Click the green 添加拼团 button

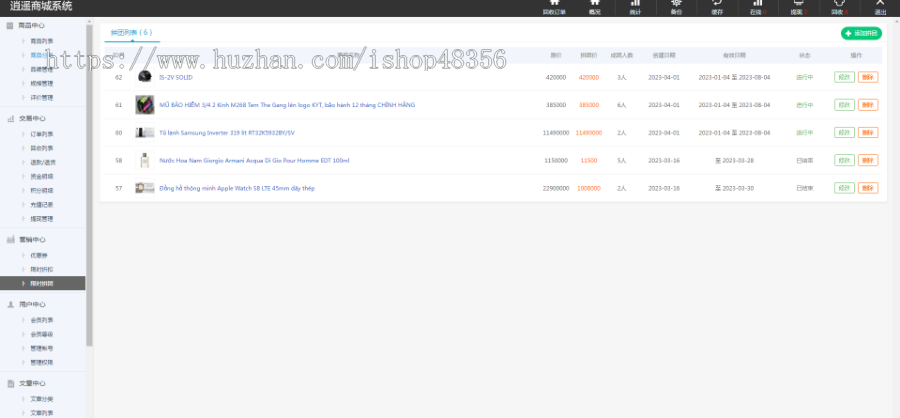[861, 33]
